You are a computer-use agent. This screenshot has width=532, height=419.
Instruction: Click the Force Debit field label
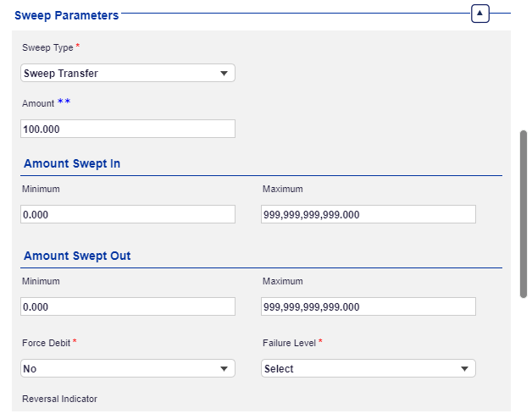[46, 343]
